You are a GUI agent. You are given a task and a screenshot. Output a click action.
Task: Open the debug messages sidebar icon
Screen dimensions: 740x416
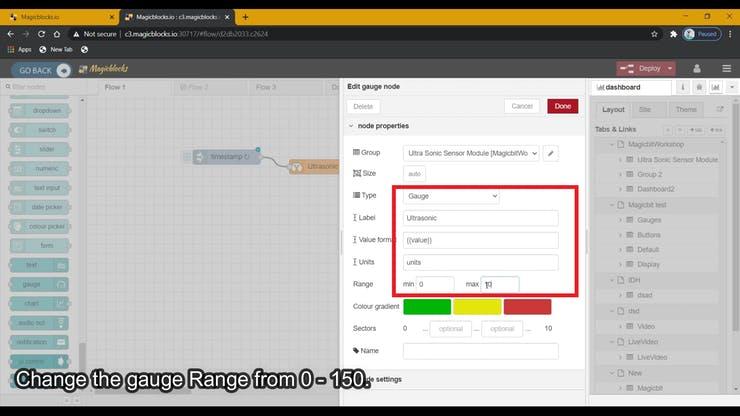point(699,87)
